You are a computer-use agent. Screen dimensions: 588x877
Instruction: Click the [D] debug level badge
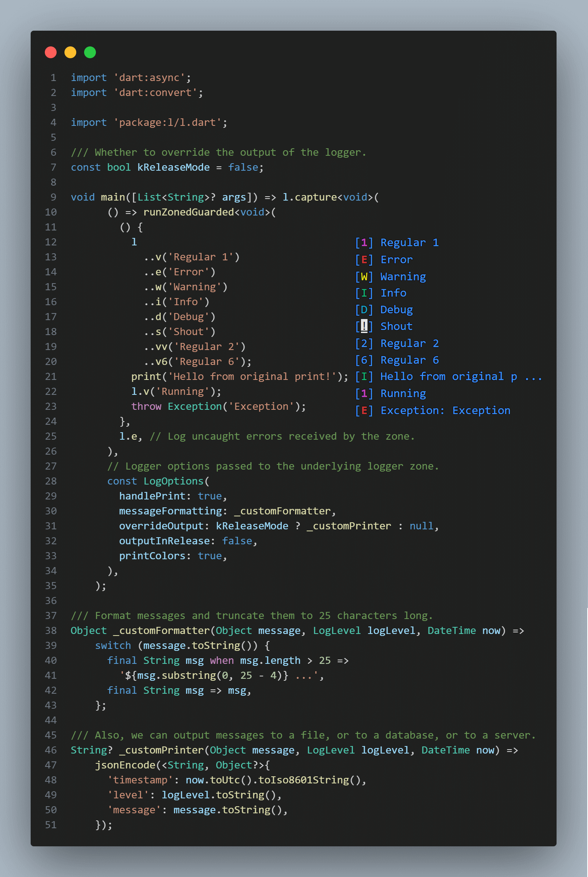pyautogui.click(x=364, y=310)
